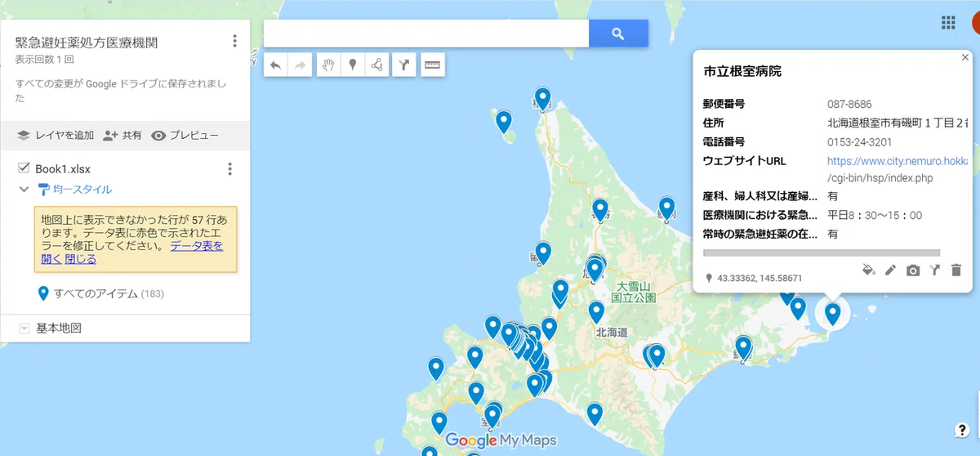Click the search input field
This screenshot has height=456, width=980.
(426, 34)
